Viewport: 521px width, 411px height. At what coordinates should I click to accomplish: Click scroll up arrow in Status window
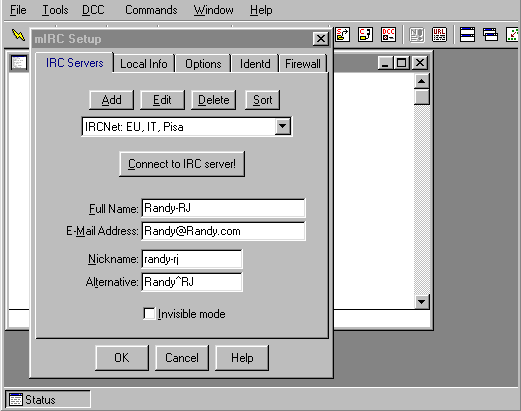pos(422,81)
